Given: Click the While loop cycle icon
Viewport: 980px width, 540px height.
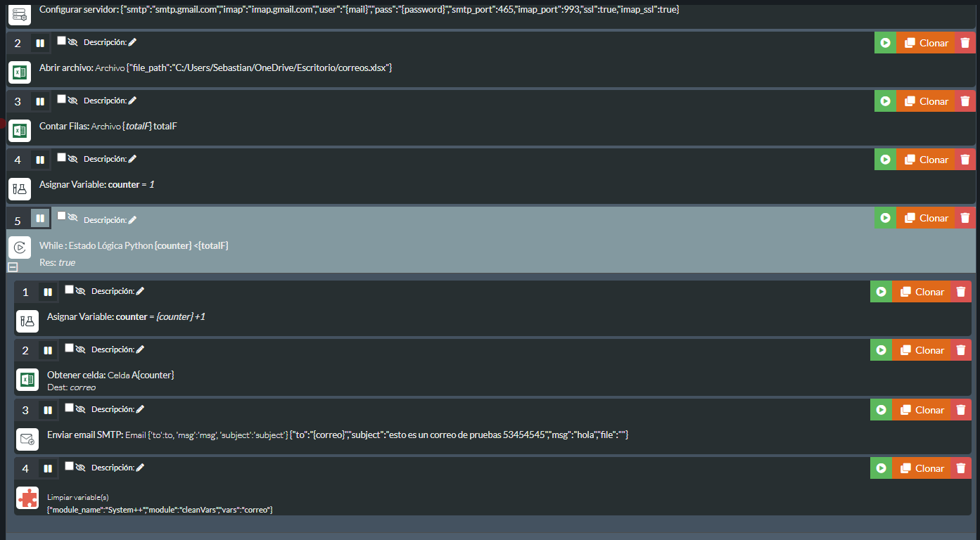Looking at the screenshot, I should pos(20,247).
